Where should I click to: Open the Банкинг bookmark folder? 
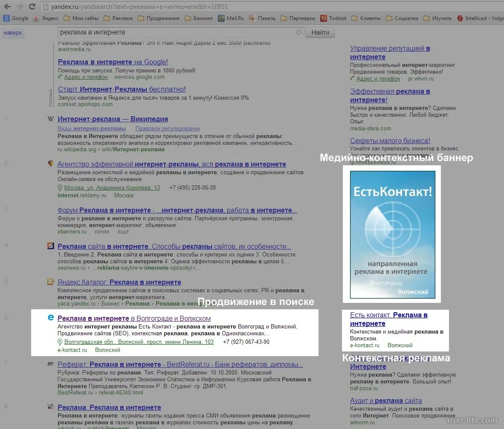(199, 18)
